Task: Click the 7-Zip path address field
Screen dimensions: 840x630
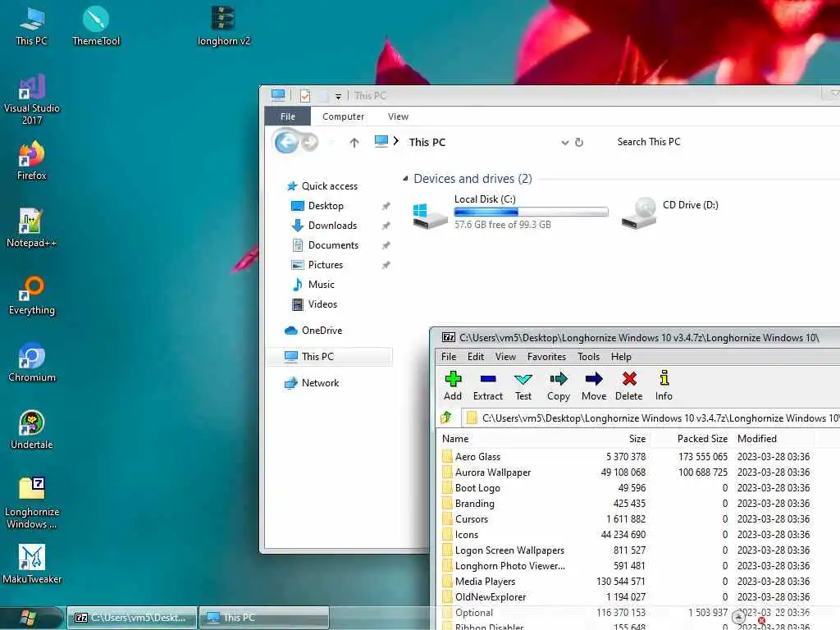Action: pos(651,418)
